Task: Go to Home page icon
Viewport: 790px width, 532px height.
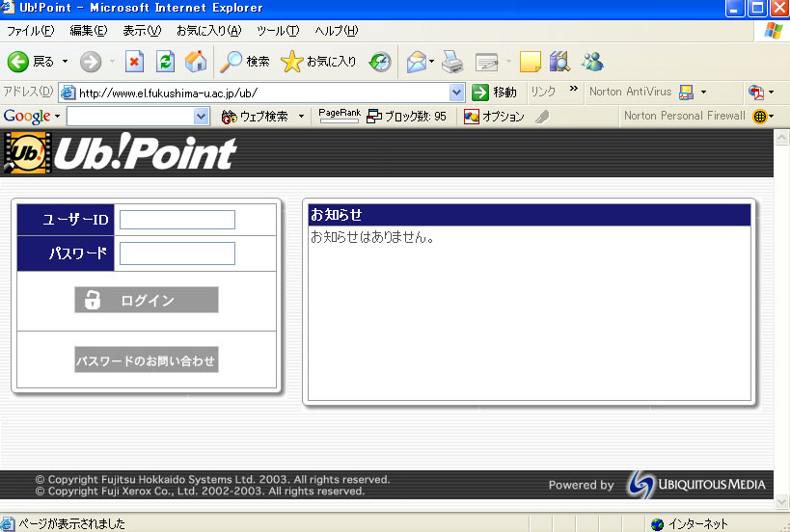Action: pyautogui.click(x=196, y=62)
